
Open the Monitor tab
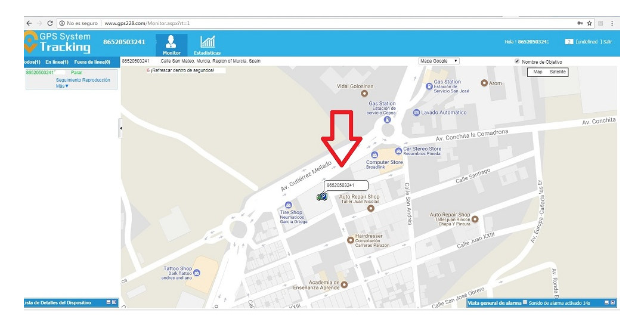pos(171,45)
